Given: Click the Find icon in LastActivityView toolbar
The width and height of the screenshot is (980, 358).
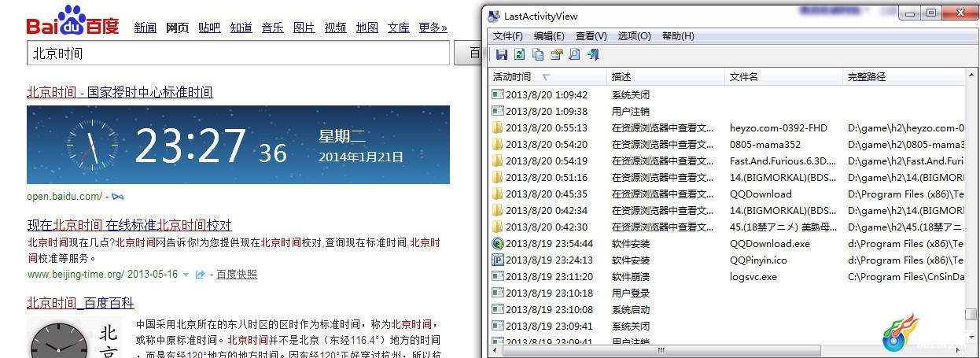Looking at the screenshot, I should click(x=574, y=54).
